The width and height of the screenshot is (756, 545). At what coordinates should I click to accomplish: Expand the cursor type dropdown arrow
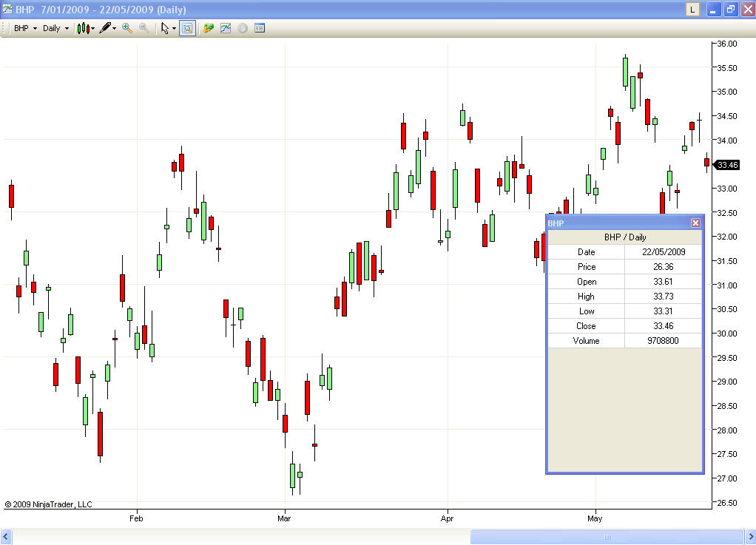(174, 28)
